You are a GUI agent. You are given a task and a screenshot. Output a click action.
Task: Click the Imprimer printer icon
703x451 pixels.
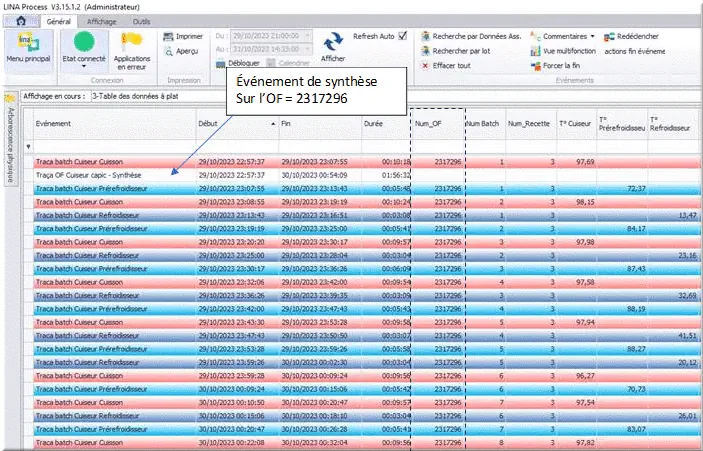(x=168, y=37)
